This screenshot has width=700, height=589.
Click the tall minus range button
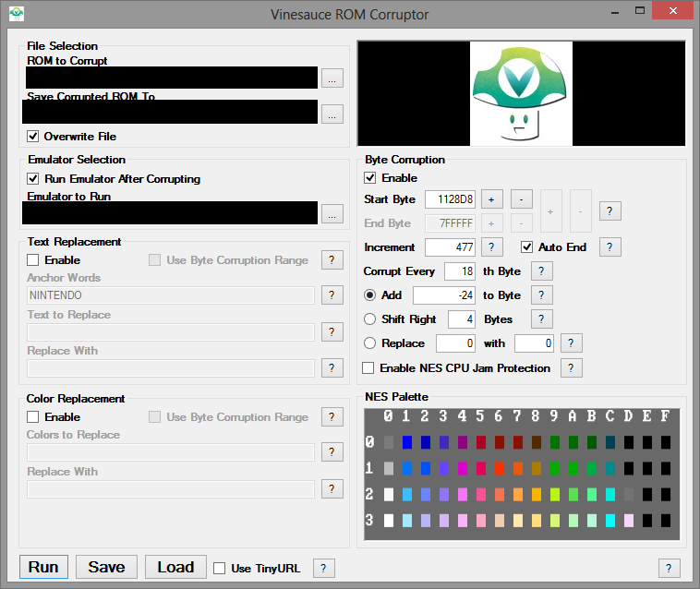(x=581, y=211)
